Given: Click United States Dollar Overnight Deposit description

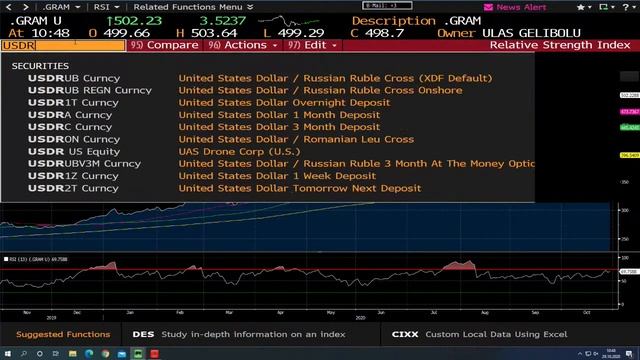Looking at the screenshot, I should point(284,102).
